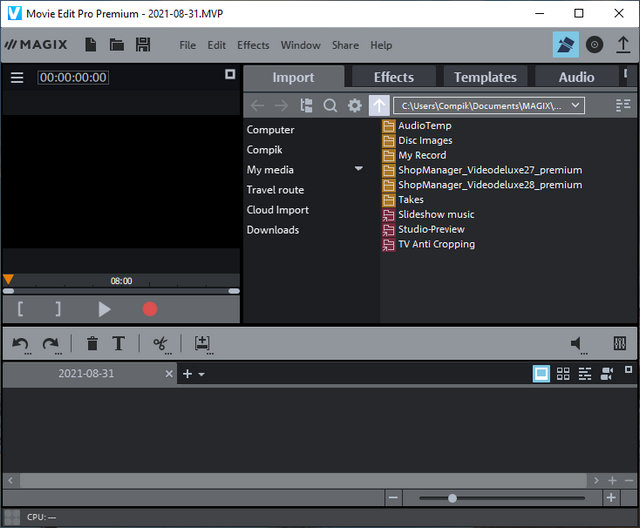
Task: Open the audio mixer icon
Action: (x=620, y=344)
